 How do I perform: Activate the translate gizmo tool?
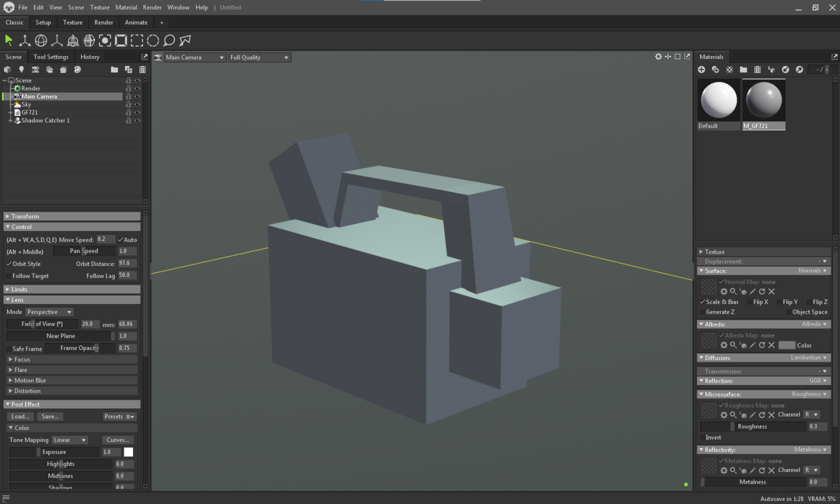[x=25, y=40]
